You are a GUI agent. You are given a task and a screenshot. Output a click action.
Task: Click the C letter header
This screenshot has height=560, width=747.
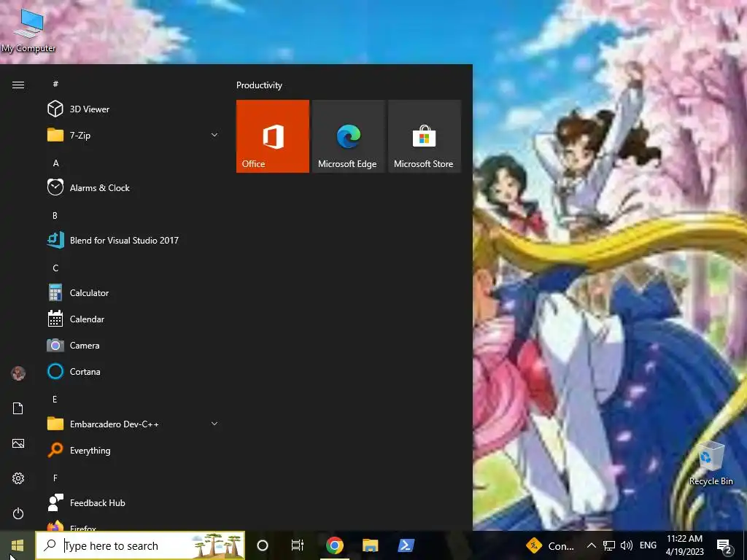click(x=55, y=268)
